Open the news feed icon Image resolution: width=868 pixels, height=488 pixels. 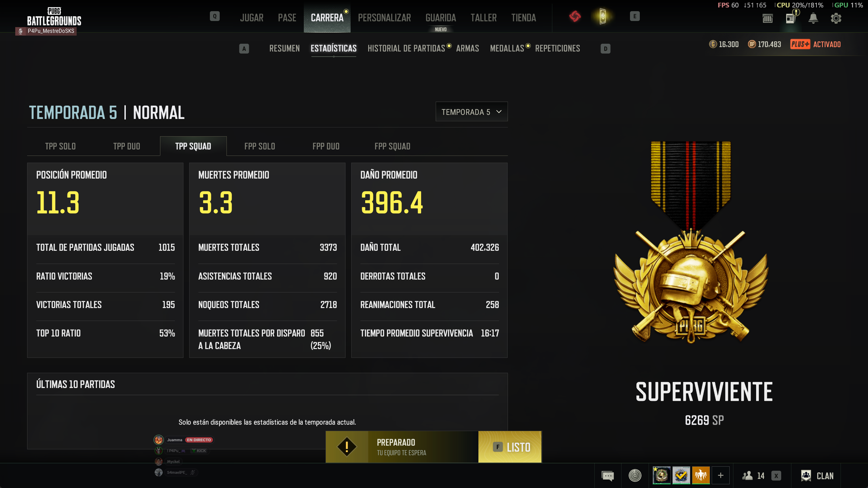[791, 18]
